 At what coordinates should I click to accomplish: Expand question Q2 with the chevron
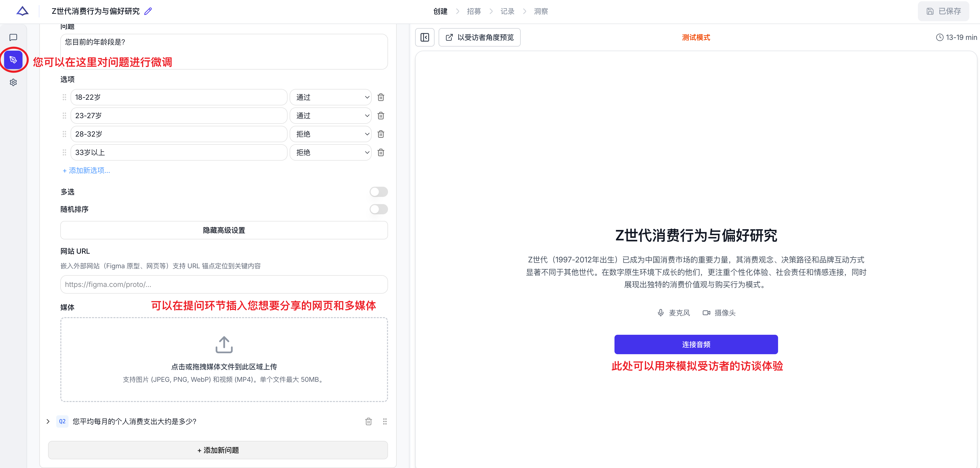coord(48,421)
